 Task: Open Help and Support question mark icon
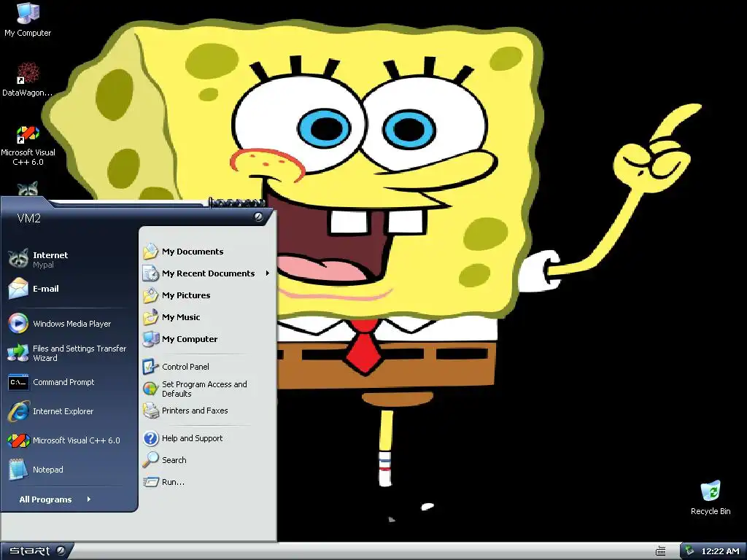coord(150,438)
